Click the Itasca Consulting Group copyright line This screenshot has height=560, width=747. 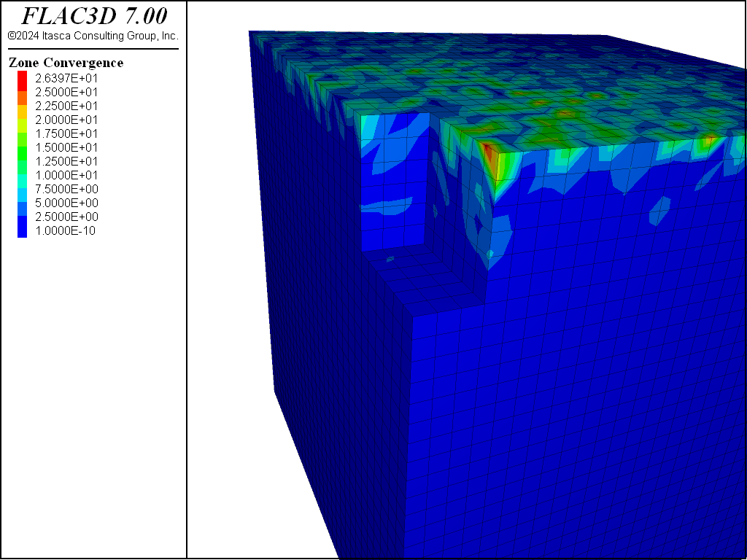93,36
